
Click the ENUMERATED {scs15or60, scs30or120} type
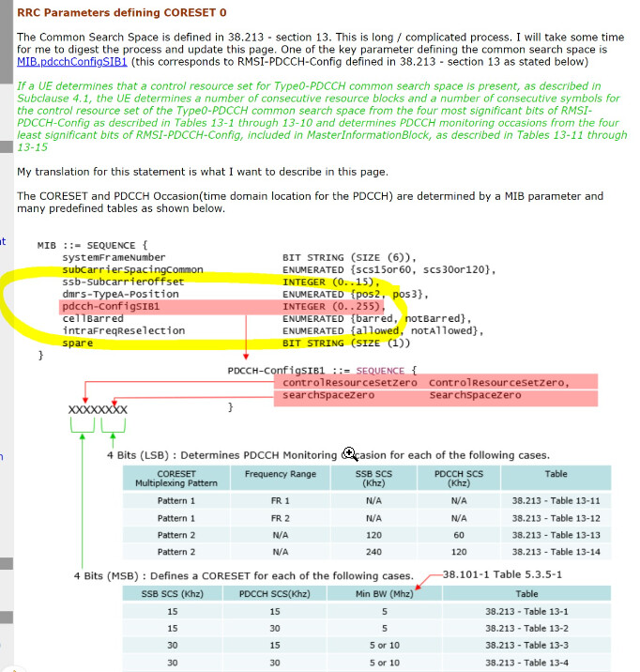click(x=389, y=270)
